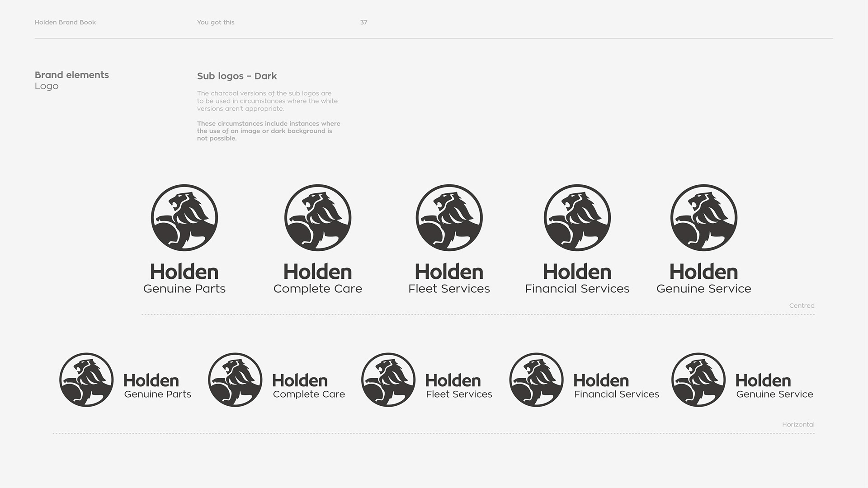
Task: Click horizontal Complete Care lion emblem
Action: click(x=235, y=380)
